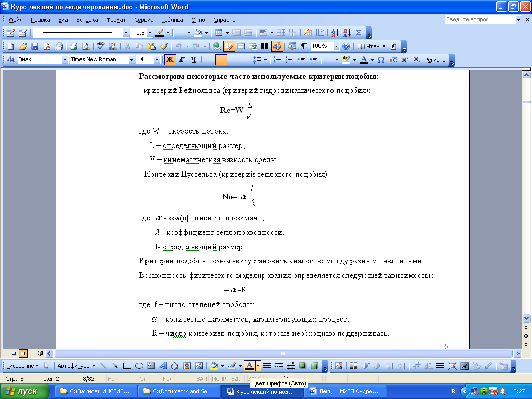Viewport: 532px width, 399px height.
Task: Select the Line drawing tool
Action: click(x=103, y=366)
